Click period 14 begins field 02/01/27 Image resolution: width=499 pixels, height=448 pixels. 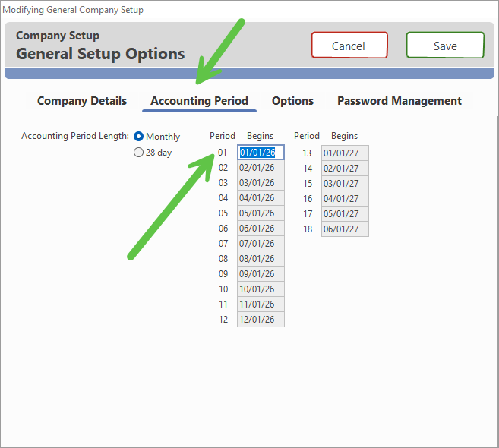pyautogui.click(x=345, y=169)
